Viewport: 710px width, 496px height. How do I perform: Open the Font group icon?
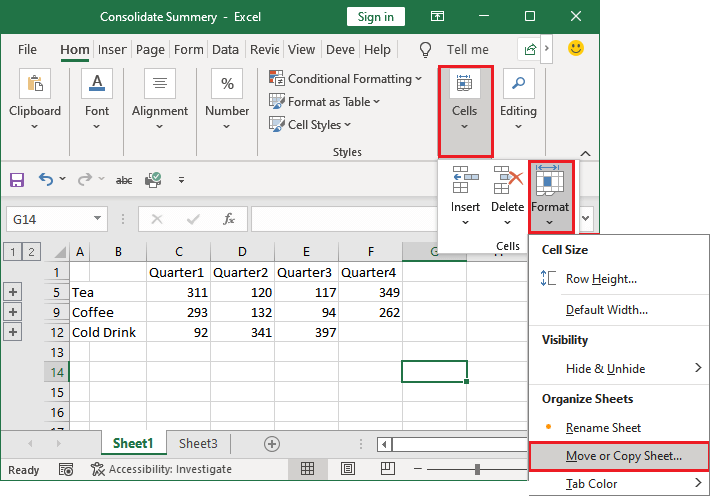pos(97,83)
